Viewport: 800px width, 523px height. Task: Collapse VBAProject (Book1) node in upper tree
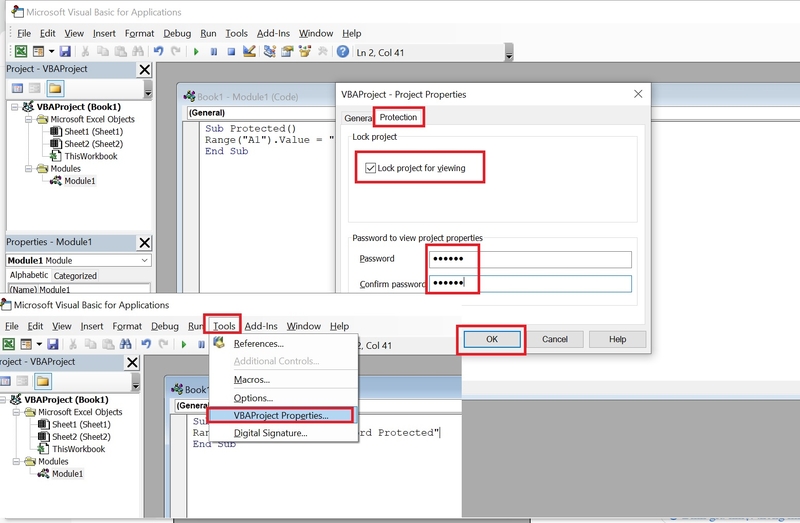tap(15, 107)
